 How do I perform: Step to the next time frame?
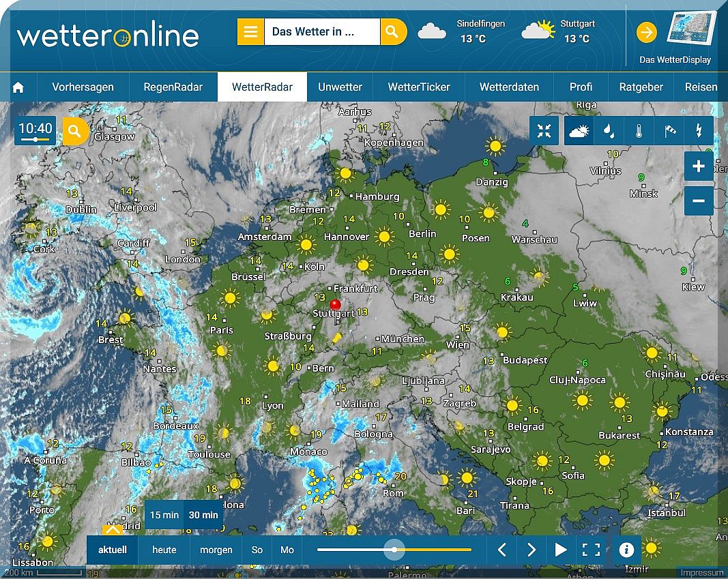tap(532, 550)
